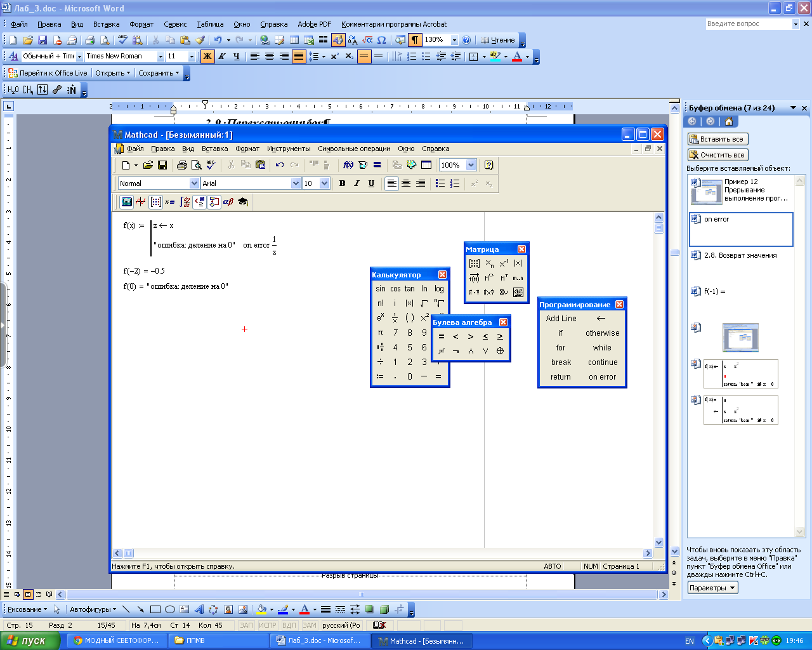
Task: Click Mathcad Undo icon
Action: tap(280, 165)
